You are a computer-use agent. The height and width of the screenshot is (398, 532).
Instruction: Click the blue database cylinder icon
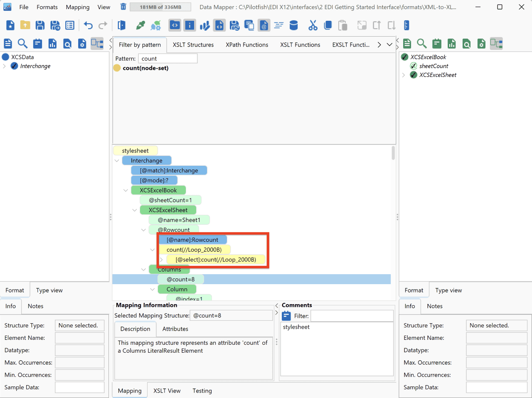click(293, 25)
